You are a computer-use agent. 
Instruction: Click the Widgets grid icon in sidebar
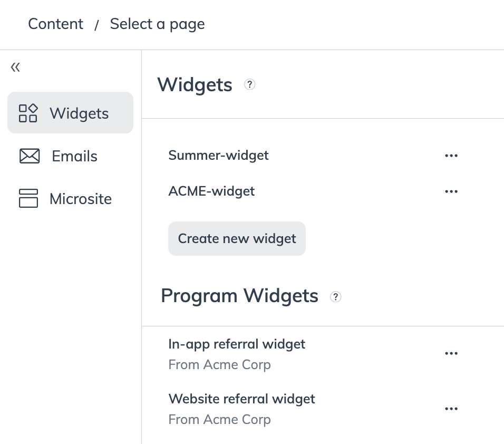28,113
